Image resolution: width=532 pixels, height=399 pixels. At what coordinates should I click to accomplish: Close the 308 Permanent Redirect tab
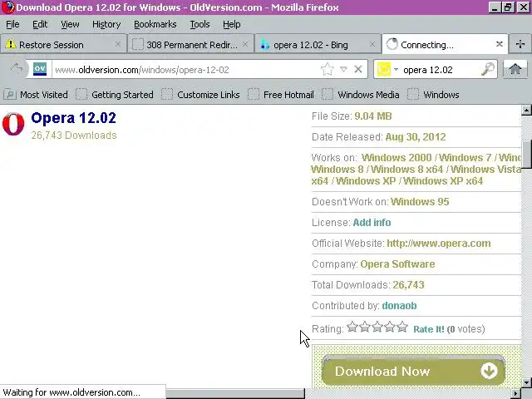tap(245, 44)
